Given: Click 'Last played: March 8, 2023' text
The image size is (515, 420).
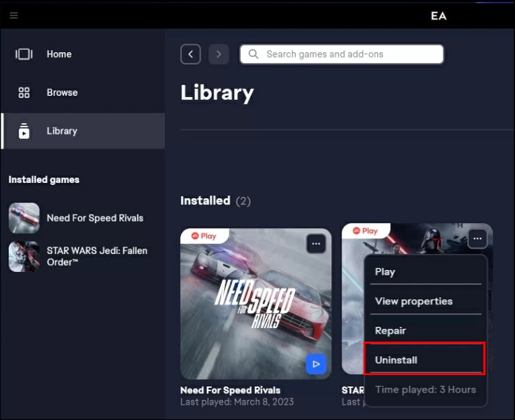Looking at the screenshot, I should point(237,402).
